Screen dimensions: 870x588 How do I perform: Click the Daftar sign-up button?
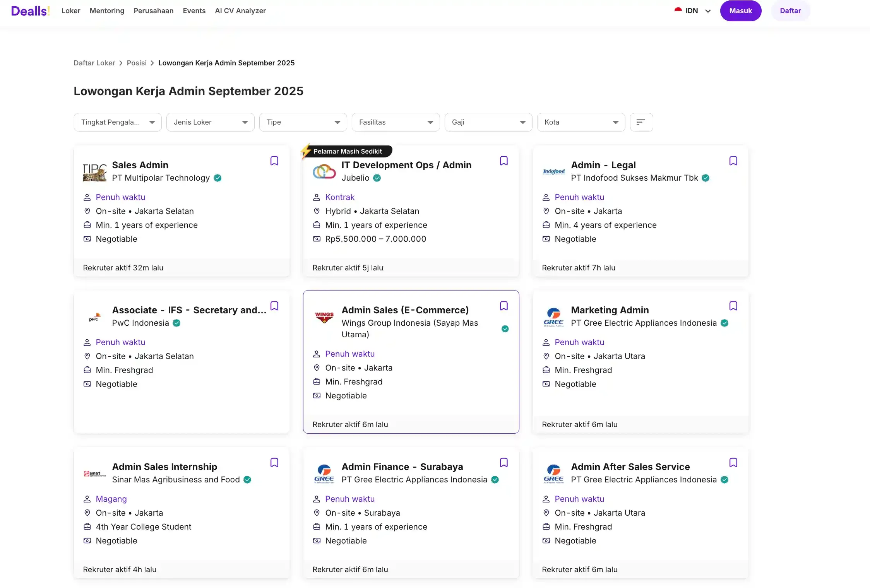pyautogui.click(x=790, y=11)
